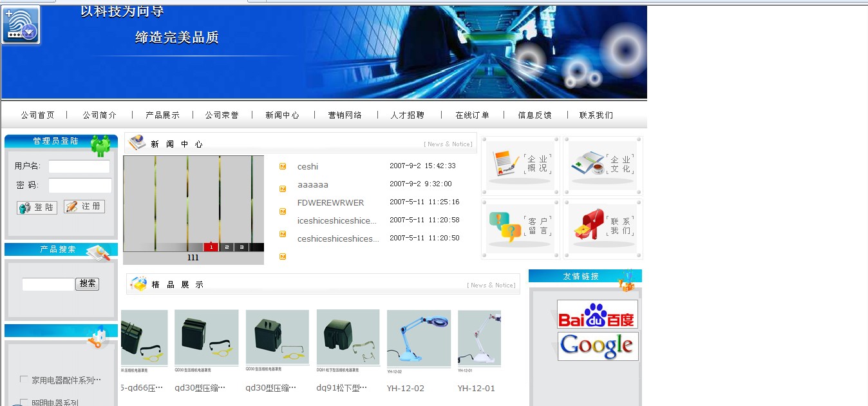Open 人才招聘 in the navigation bar

pyautogui.click(x=408, y=115)
